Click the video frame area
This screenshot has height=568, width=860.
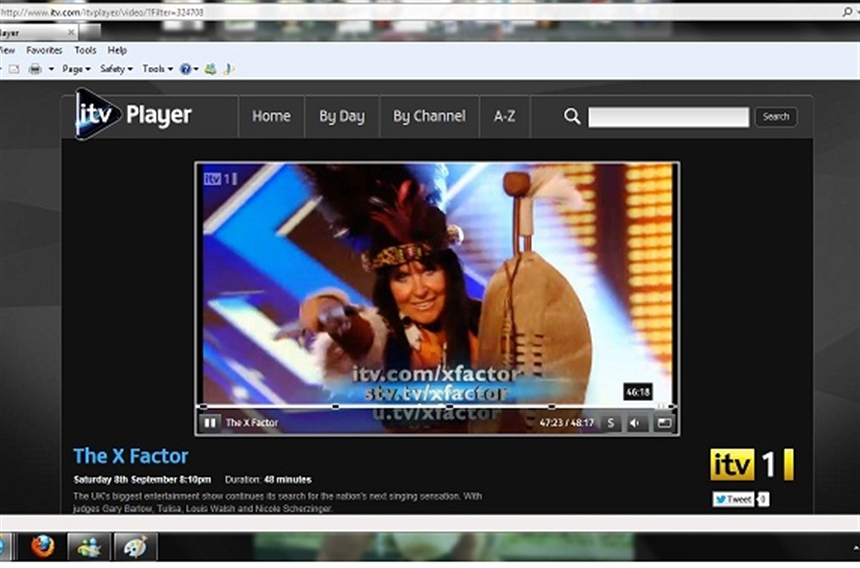(437, 283)
